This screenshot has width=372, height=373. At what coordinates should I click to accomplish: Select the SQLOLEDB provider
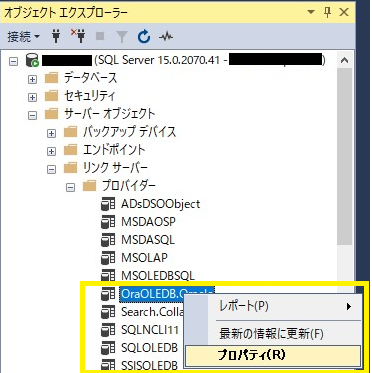[149, 348]
